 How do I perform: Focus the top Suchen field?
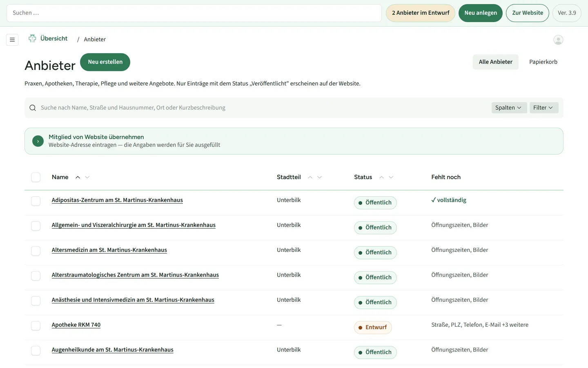(194, 13)
